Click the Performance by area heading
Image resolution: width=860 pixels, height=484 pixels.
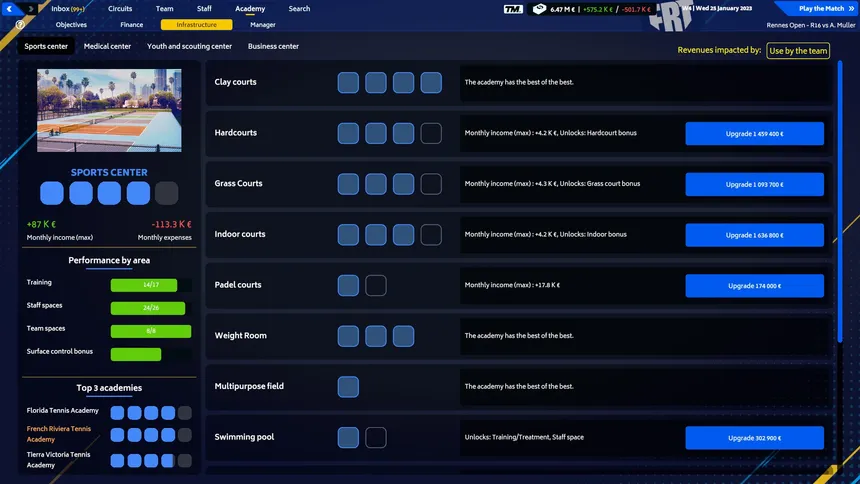pyautogui.click(x=109, y=260)
